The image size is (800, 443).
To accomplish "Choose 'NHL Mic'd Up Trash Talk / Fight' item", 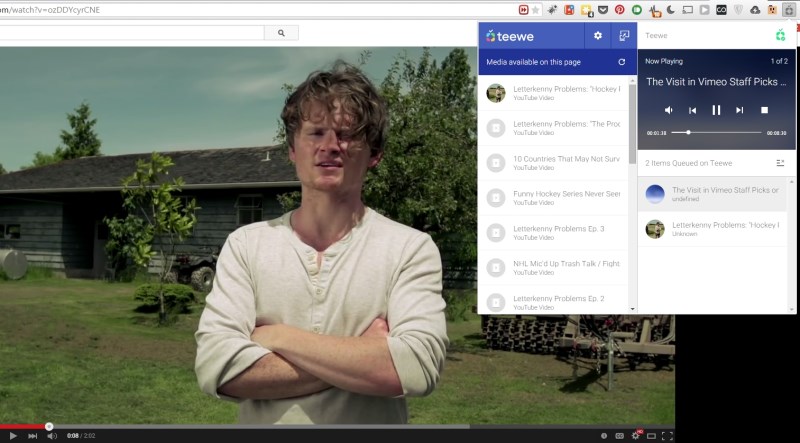I will (566, 267).
